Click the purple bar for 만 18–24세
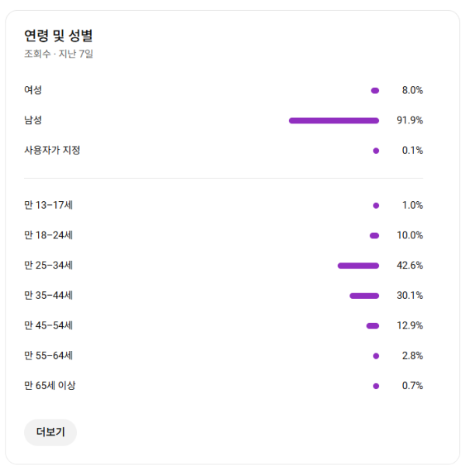466x476 pixels. 374,235
